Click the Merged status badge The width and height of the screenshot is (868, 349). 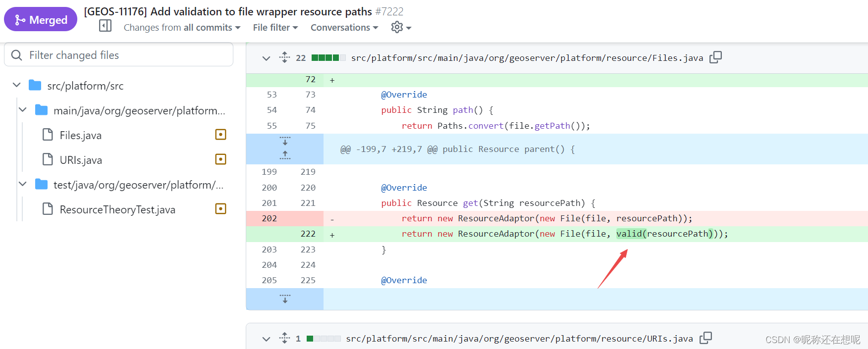tap(41, 19)
